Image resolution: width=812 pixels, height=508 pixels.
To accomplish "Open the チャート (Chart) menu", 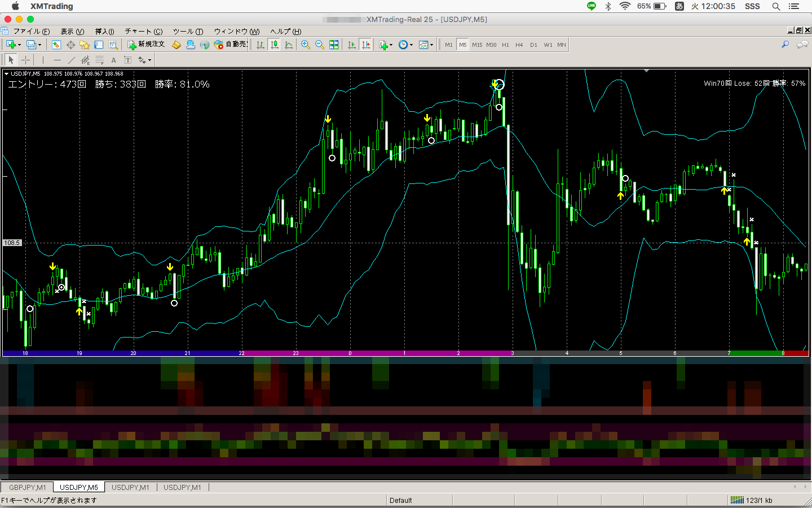I will 143,32.
